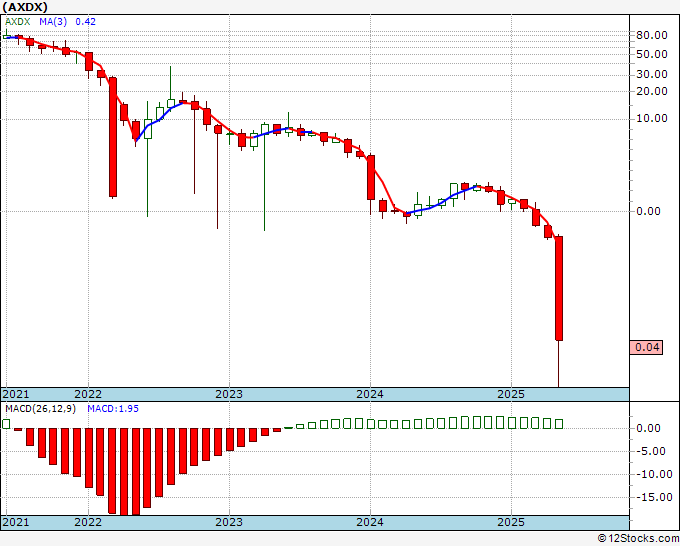The image size is (680, 546).
Task: Select the AXDX legend label
Action: click(x=18, y=21)
